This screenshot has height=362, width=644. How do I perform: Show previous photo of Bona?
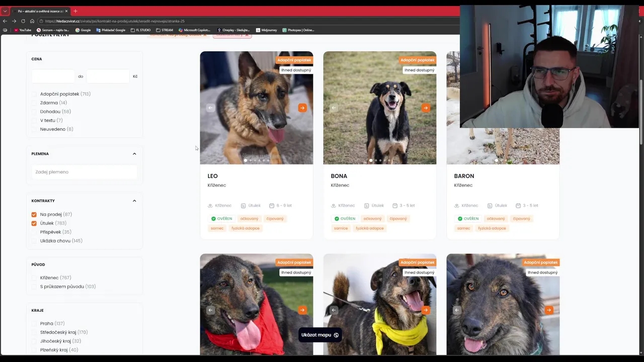(x=334, y=108)
